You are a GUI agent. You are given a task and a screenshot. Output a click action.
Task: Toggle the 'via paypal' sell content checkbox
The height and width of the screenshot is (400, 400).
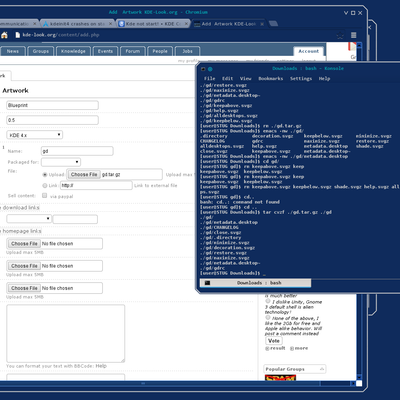[45, 195]
